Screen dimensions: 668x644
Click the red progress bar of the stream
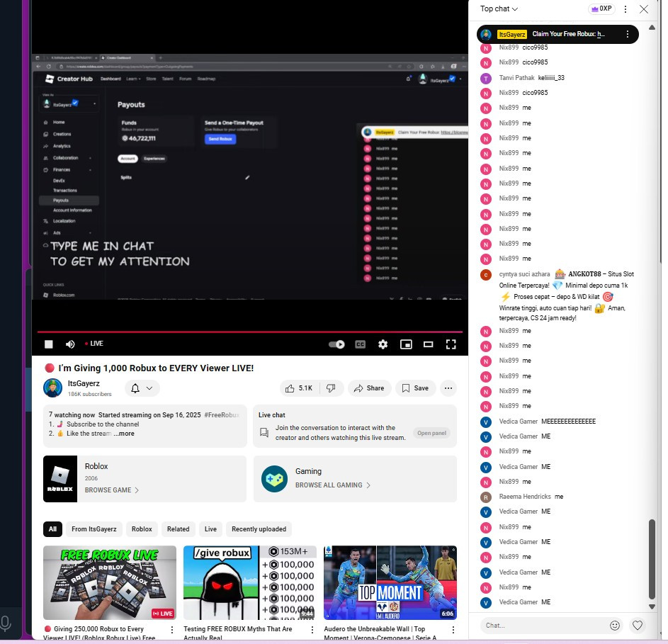[249, 332]
